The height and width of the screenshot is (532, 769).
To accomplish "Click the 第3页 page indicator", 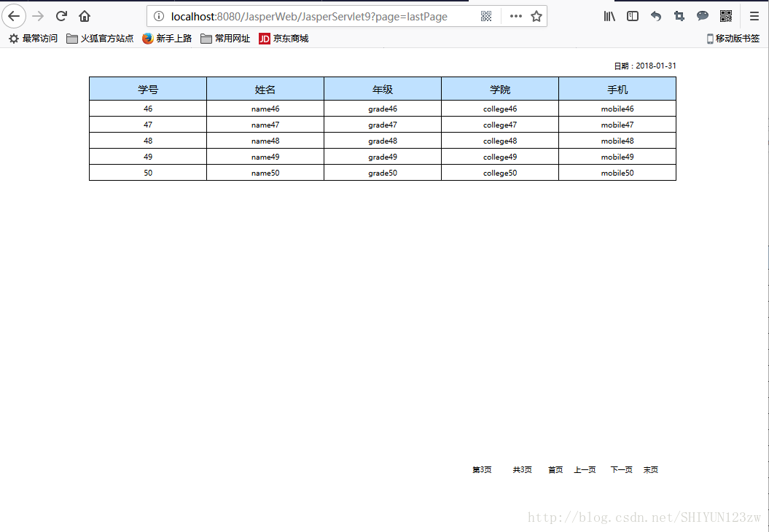I will [482, 470].
